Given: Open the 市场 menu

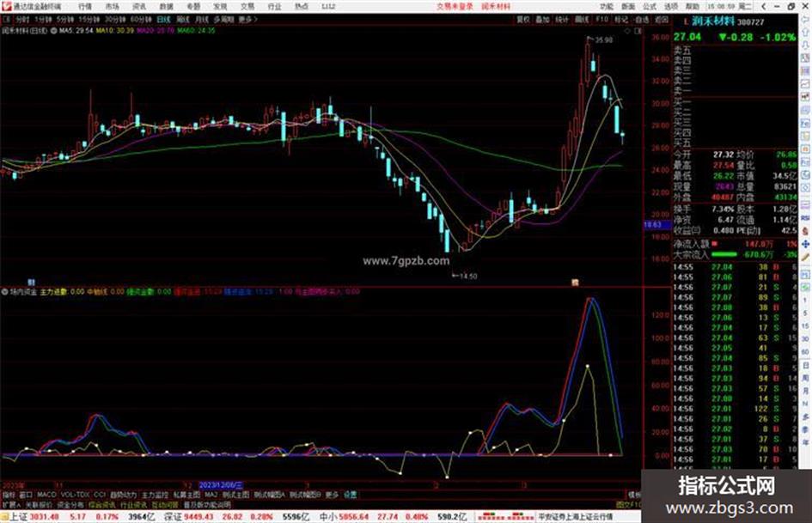Looking at the screenshot, I should (x=112, y=6).
